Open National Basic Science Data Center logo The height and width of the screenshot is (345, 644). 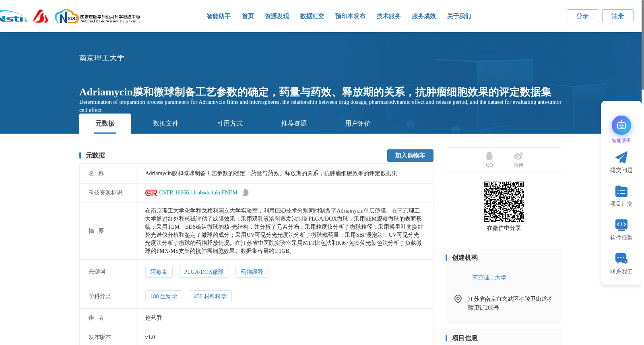pos(97,17)
